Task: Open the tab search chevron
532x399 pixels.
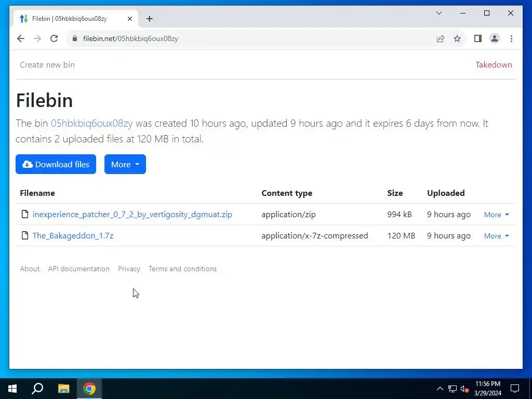Action: coord(438,13)
